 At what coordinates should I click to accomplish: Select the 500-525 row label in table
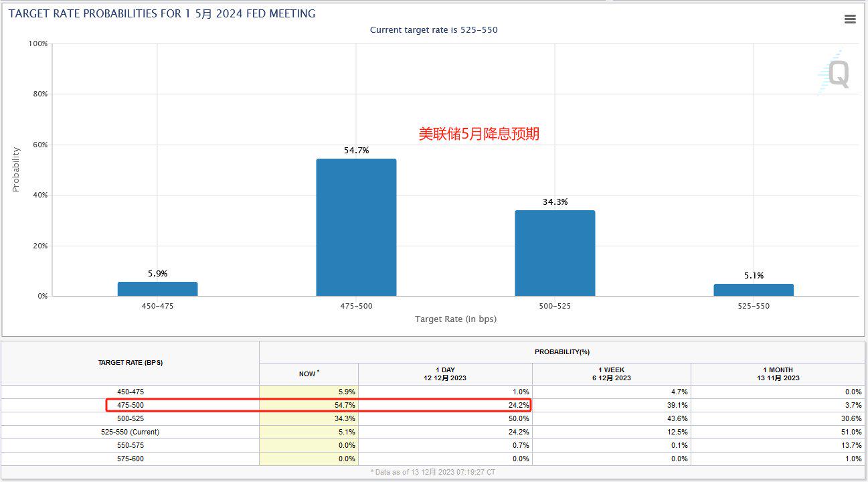tap(131, 418)
